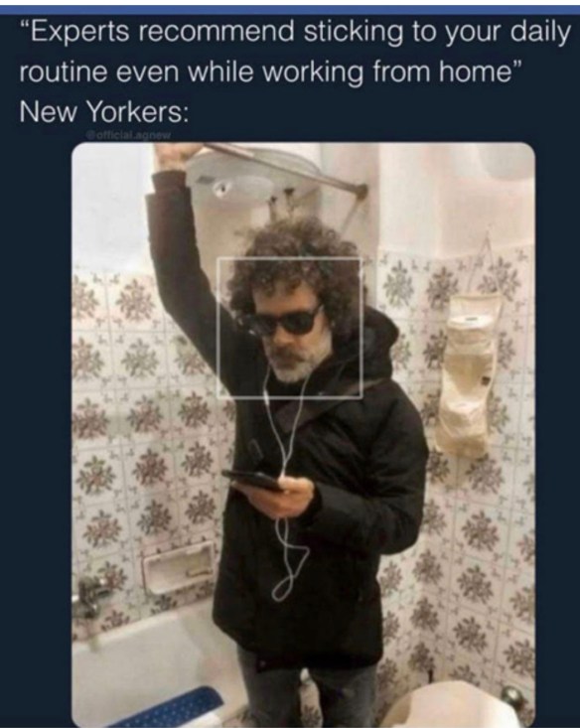
Task: Tap the toilet at the photo corner
Action: point(458,706)
